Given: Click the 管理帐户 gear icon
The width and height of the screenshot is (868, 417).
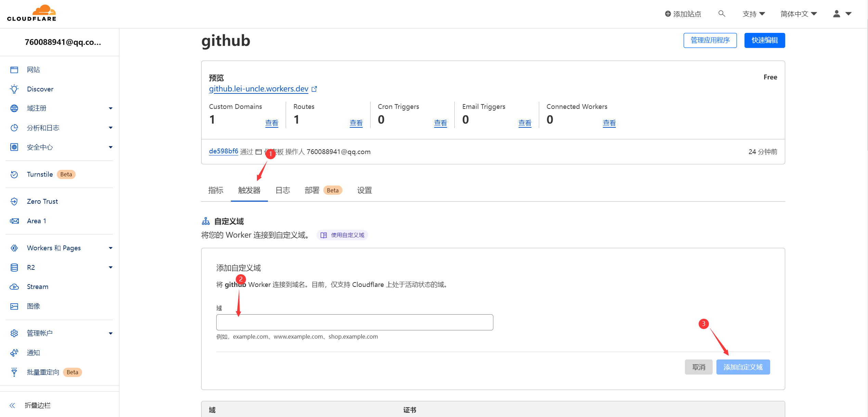Looking at the screenshot, I should pyautogui.click(x=14, y=333).
